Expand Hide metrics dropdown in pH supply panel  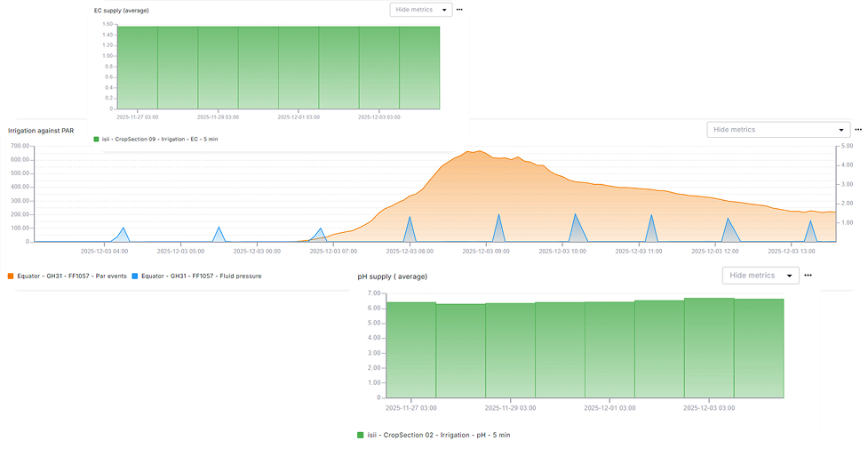pos(760,276)
